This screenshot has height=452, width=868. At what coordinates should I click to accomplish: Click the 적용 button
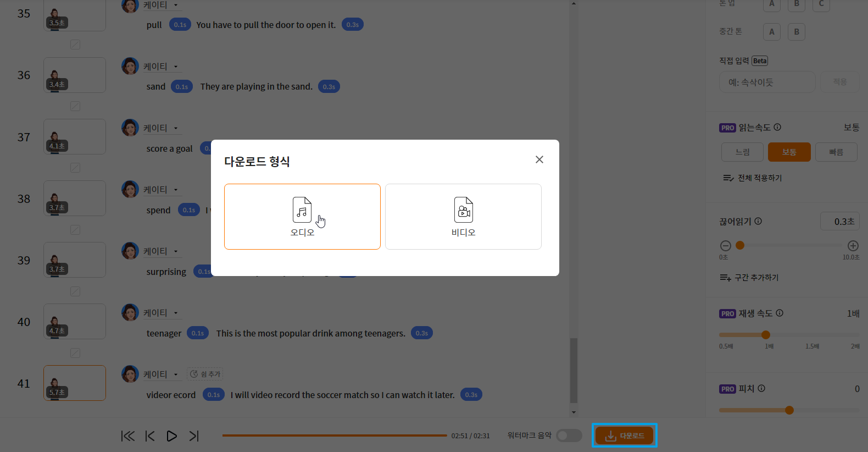pos(840,82)
